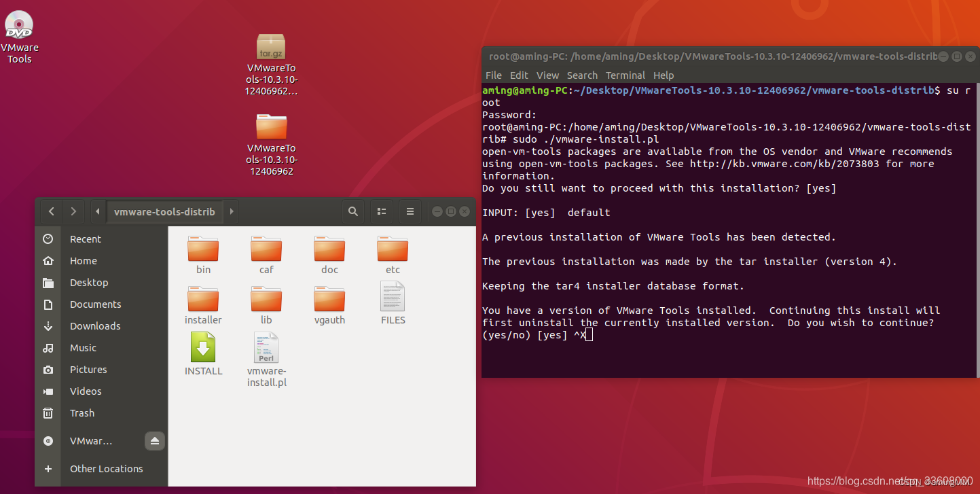Select the VMwareTools-10.3.10-12406962 desktop folder
Viewport: 980px width, 494px height.
(x=272, y=144)
